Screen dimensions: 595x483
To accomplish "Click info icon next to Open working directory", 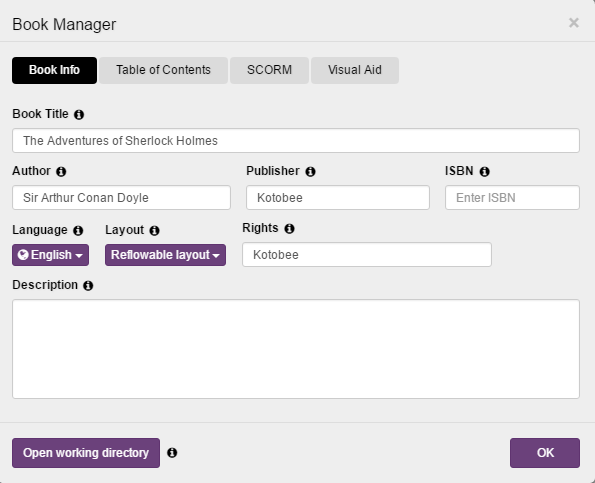I will coord(172,453).
